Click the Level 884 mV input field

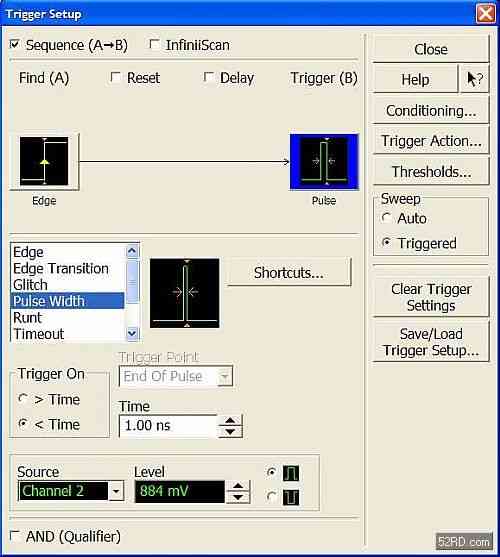tap(180, 491)
